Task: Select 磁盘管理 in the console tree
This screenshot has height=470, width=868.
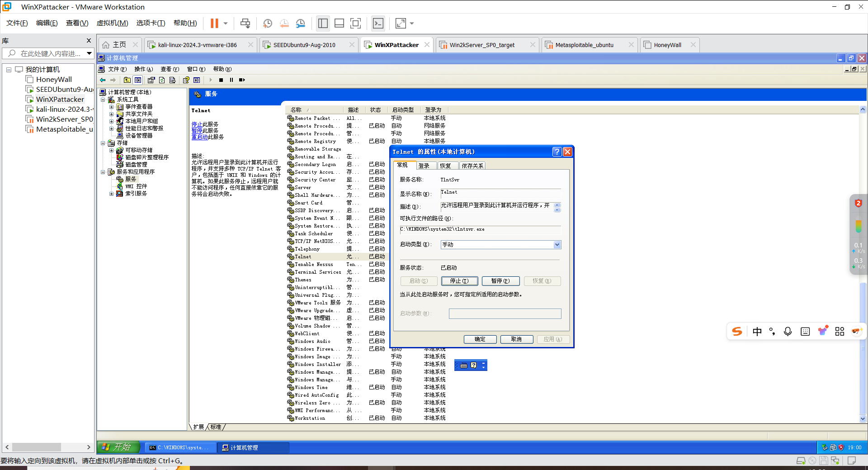Action: tap(136, 165)
